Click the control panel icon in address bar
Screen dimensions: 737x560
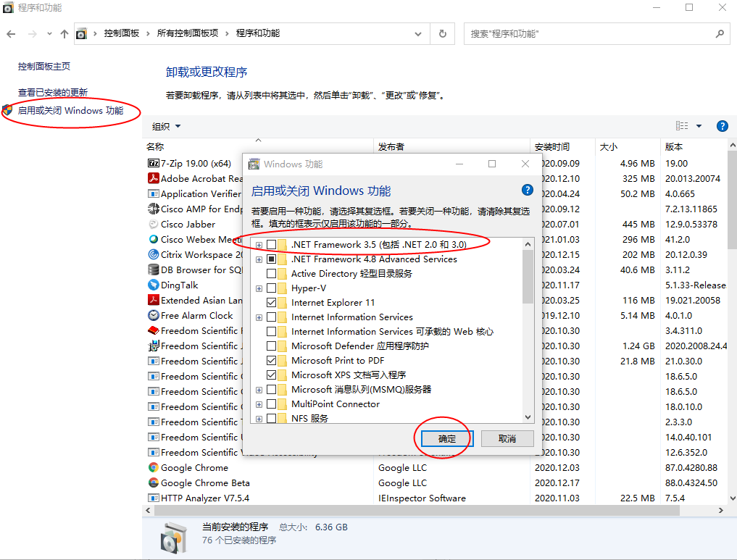[81, 34]
